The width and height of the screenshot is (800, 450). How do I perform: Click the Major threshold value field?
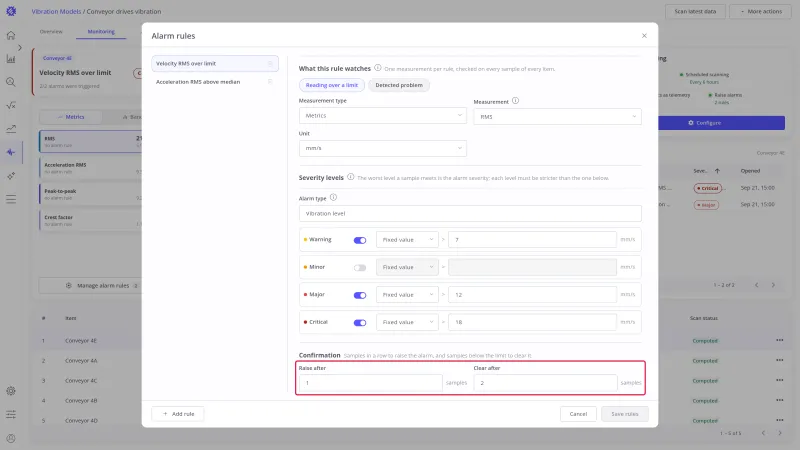coord(532,295)
